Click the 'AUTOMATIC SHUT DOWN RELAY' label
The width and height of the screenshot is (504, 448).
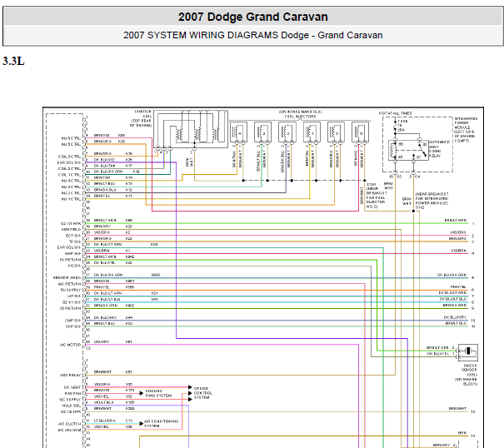tap(439, 149)
